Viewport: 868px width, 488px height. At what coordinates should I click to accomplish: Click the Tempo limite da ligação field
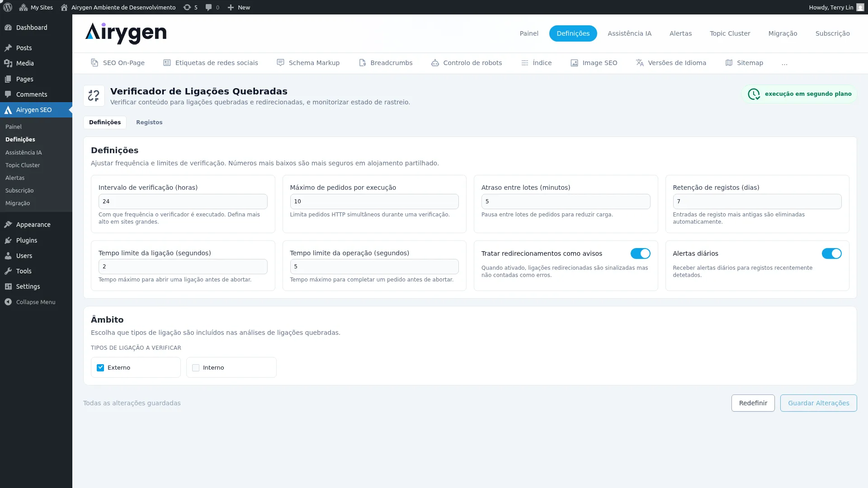point(183,267)
